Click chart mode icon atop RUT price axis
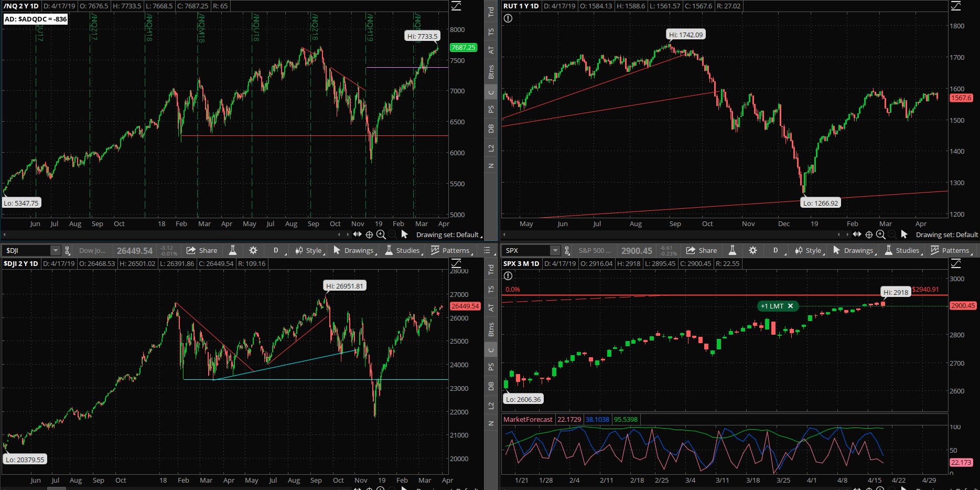This screenshot has width=980, height=490. pyautogui.click(x=956, y=6)
